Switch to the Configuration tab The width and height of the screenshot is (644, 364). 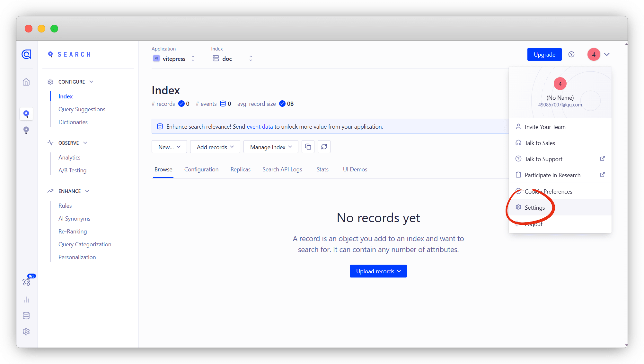tap(201, 169)
